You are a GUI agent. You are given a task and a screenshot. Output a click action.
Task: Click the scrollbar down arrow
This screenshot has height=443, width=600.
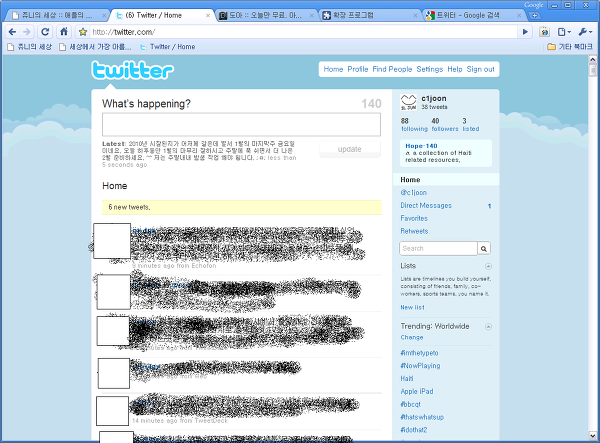coord(593,435)
